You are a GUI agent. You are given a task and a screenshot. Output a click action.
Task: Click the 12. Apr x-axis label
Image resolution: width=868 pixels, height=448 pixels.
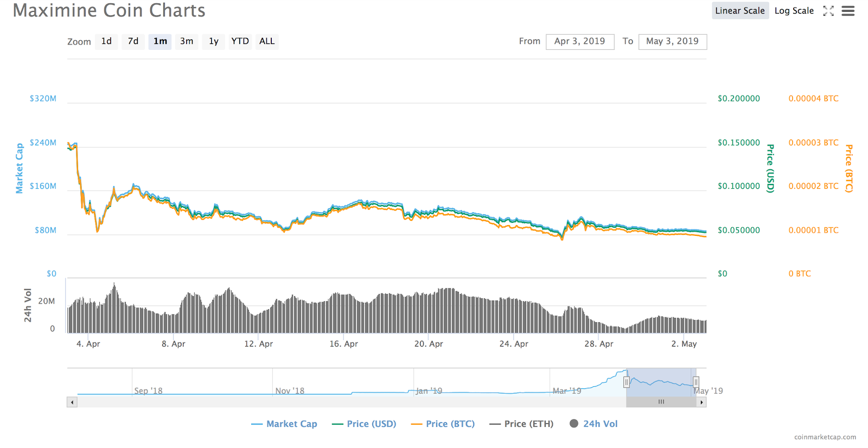[x=258, y=344]
